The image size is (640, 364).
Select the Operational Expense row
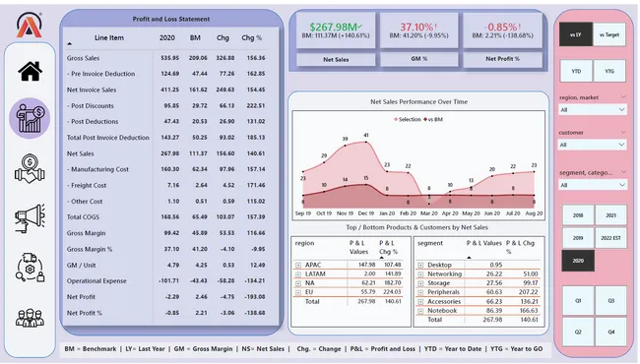tap(166, 280)
